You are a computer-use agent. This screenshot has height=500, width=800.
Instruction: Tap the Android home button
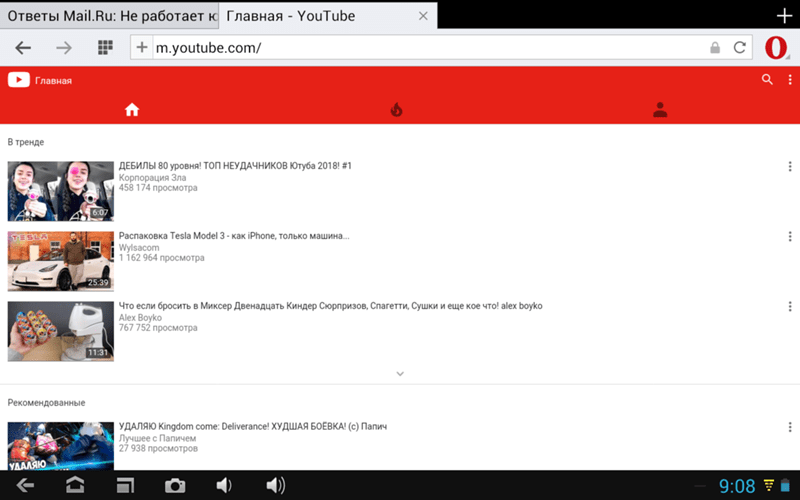click(x=75, y=485)
